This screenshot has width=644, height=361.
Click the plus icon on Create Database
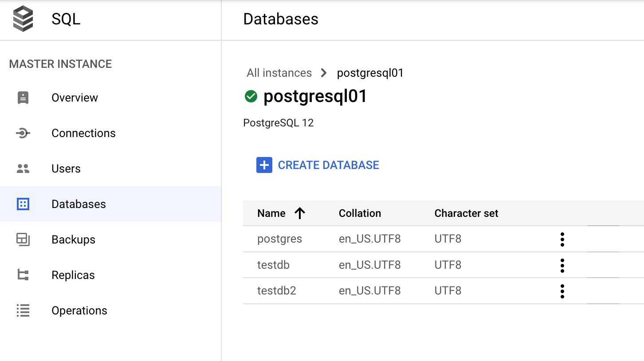(x=264, y=165)
